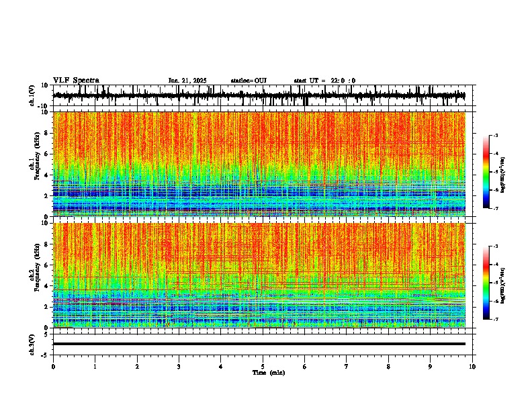Click the "-3" label on ch.1 colorbar
This screenshot has width=532, height=411.
point(496,135)
